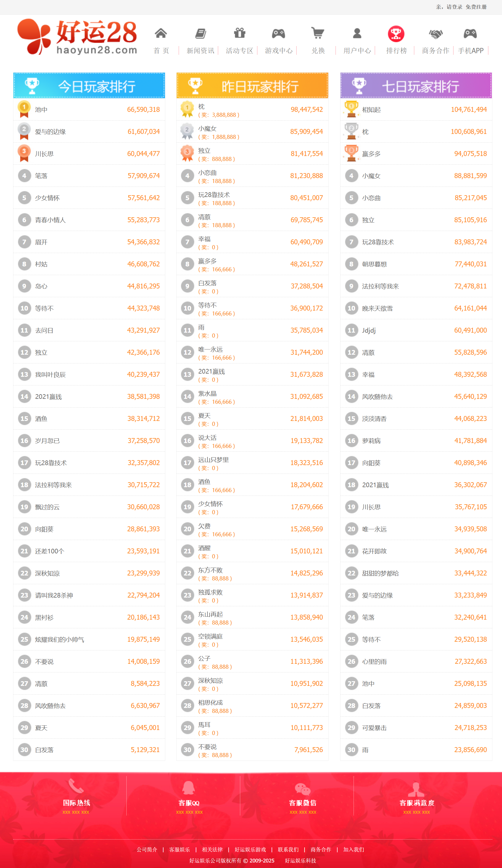Click the international hotline phone icon
This screenshot has height=868, width=502.
76,786
